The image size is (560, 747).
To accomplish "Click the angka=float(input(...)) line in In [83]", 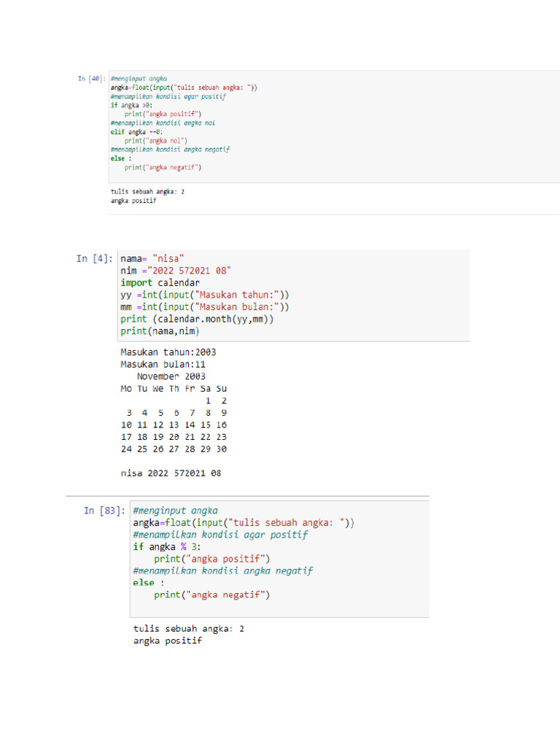I will click(x=244, y=523).
